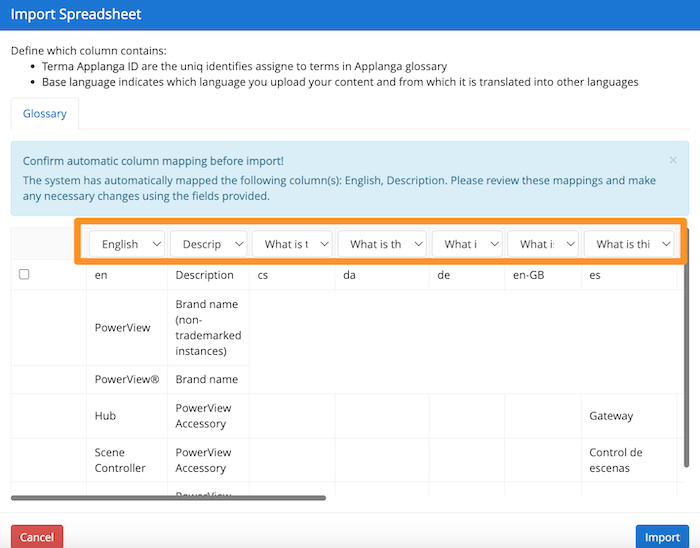This screenshot has height=548, width=700.
Task: Click the Import button
Action: [x=661, y=537]
